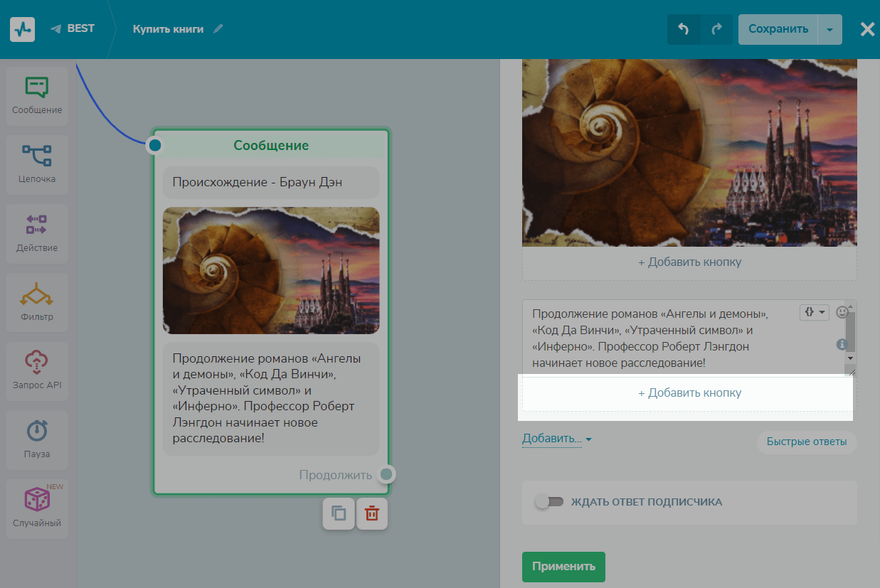Open the BEST Telegram bot breadcrumb
This screenshot has width=880, height=588.
click(73, 29)
